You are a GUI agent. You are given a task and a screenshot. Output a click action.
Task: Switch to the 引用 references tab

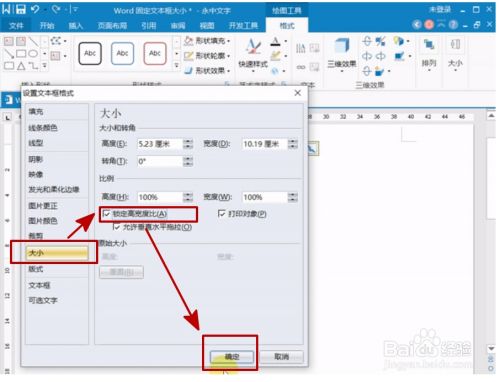point(148,26)
